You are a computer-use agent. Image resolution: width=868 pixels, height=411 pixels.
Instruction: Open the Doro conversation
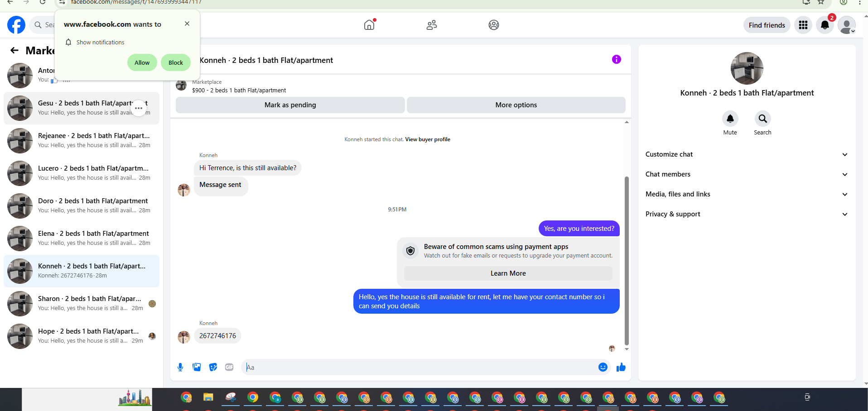(82, 206)
